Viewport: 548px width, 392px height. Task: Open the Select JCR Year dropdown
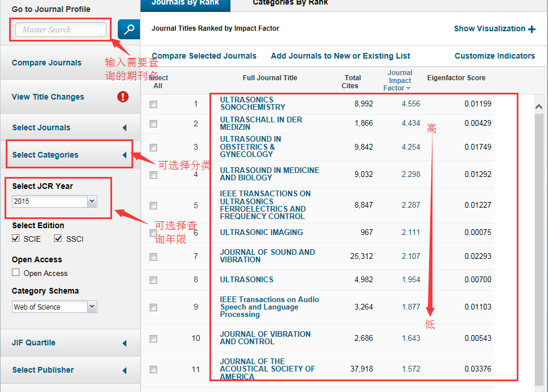(x=92, y=201)
